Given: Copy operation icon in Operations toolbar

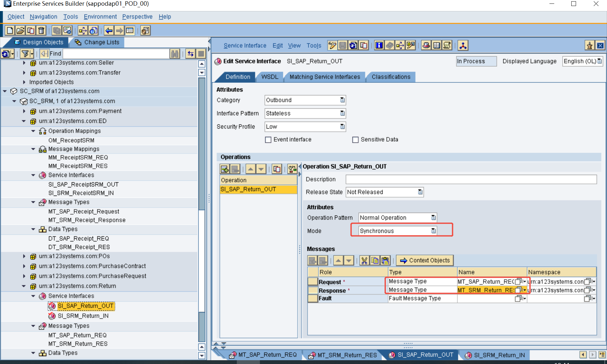Looking at the screenshot, I should 277,169.
